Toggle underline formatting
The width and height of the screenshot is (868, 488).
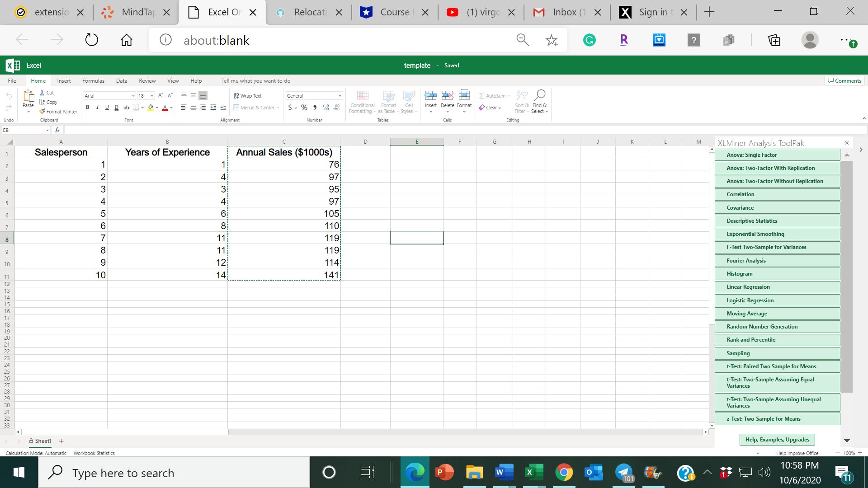point(107,108)
